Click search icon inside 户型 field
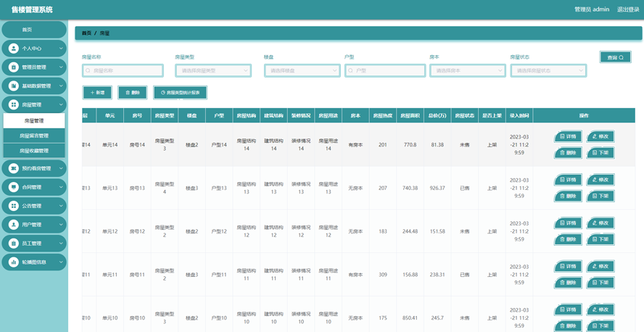This screenshot has height=332, width=644. (350, 70)
